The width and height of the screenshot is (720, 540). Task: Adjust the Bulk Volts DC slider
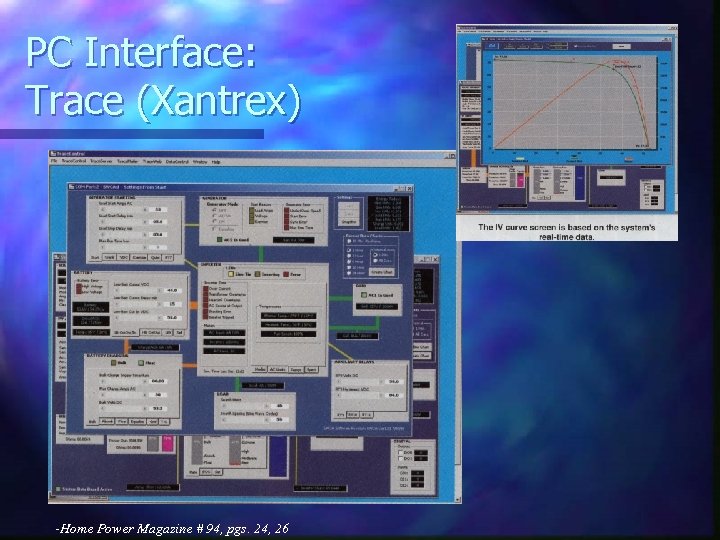[x=124, y=408]
